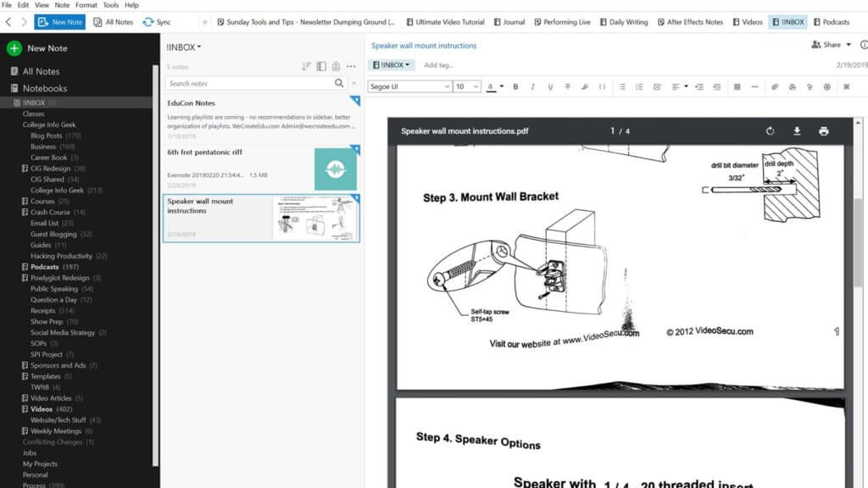Insert a bulleted list
Viewport: 868px width, 488px height.
tap(622, 87)
